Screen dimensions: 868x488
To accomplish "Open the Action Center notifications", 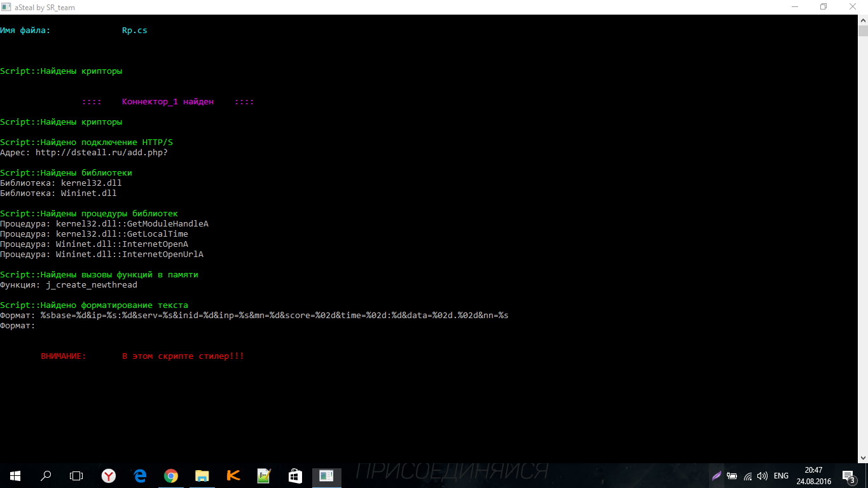I will tap(848, 475).
